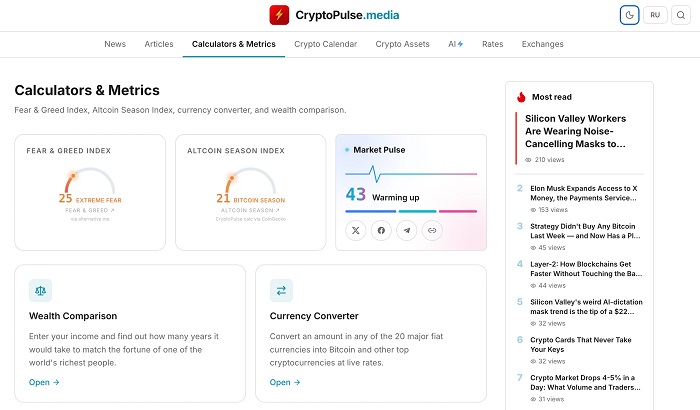Click the Currency Converter swap arrows icon
The image size is (700, 410).
(x=281, y=291)
